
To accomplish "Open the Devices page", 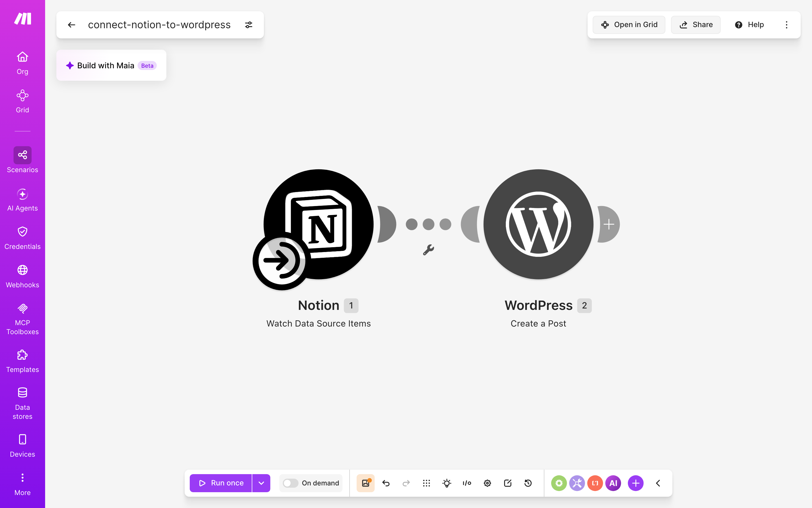I will [x=23, y=446].
